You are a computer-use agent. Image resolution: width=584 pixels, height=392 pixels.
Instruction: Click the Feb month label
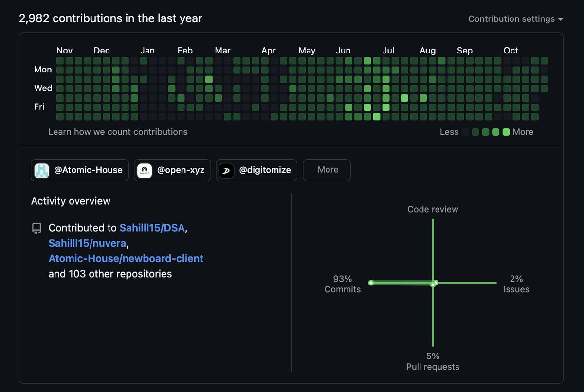click(x=185, y=51)
